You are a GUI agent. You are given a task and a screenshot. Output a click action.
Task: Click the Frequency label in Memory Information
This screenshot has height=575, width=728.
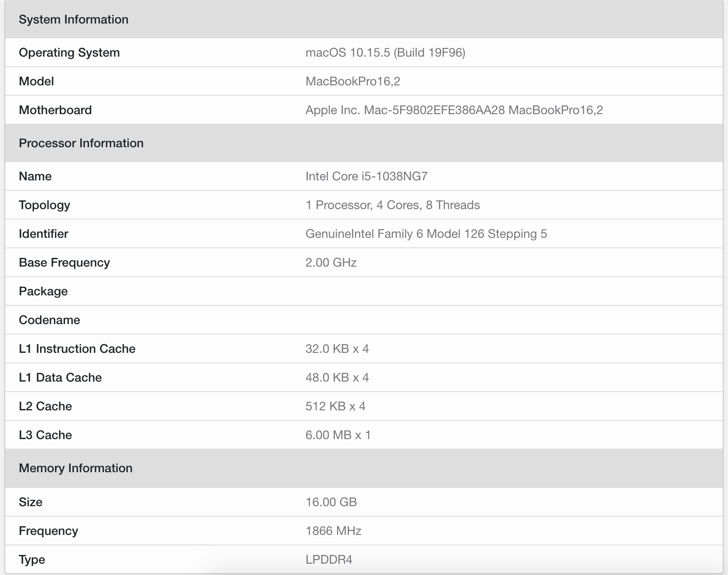coord(48,531)
